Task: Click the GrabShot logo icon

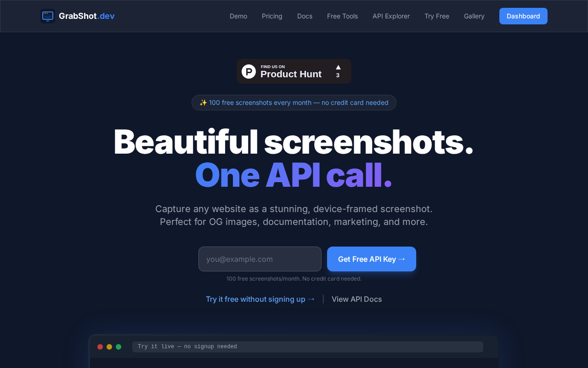Action: [48, 16]
